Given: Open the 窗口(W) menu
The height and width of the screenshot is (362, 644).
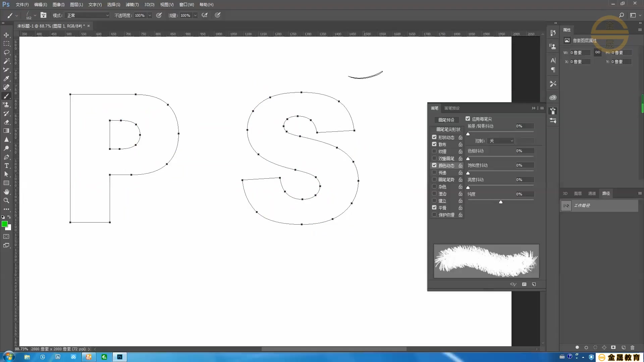Looking at the screenshot, I should [187, 5].
